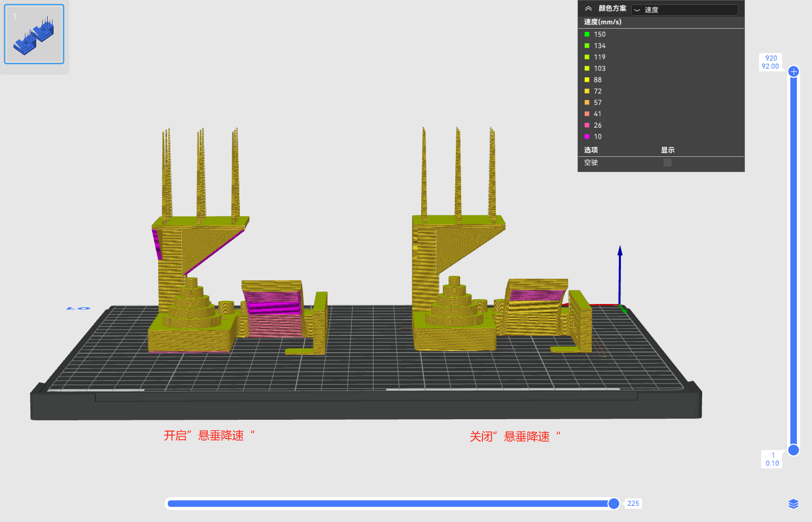Enable the 空驶 travel display checkbox

[x=667, y=163]
